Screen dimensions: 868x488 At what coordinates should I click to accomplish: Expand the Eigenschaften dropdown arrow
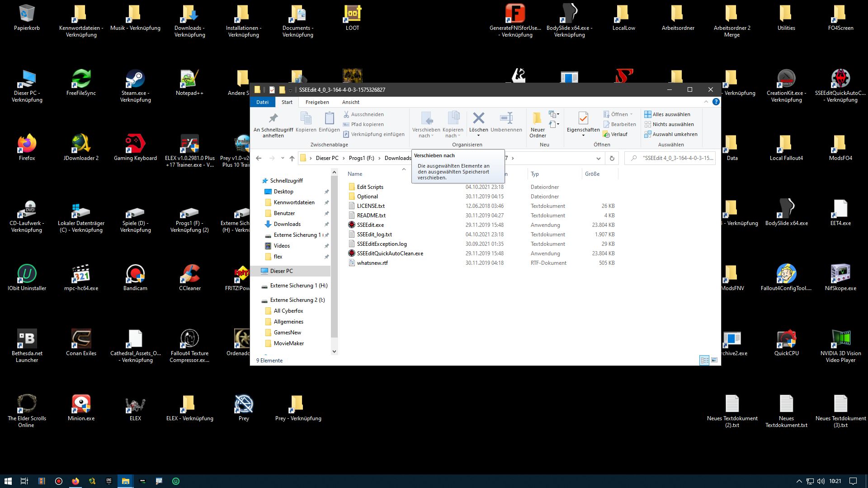pyautogui.click(x=583, y=136)
